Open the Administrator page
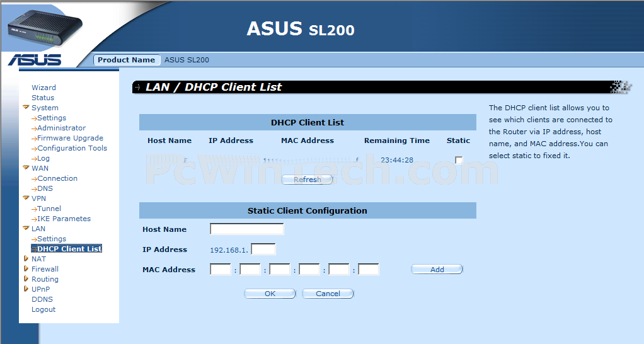This screenshot has width=644, height=344. tap(61, 128)
